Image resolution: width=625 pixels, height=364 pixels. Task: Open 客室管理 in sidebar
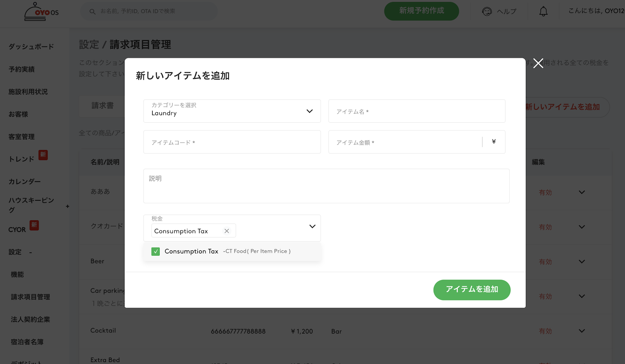21,137
